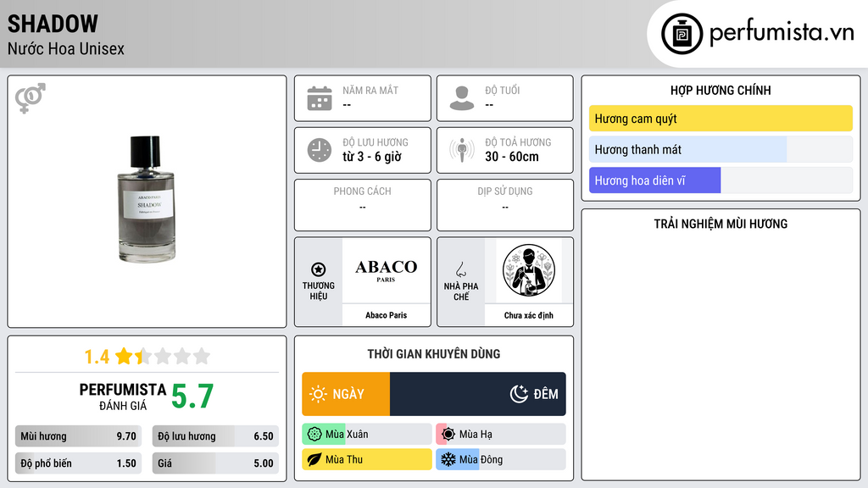Click the Độ lưu hương 6.50 score bar
868x488 pixels.
point(215,436)
